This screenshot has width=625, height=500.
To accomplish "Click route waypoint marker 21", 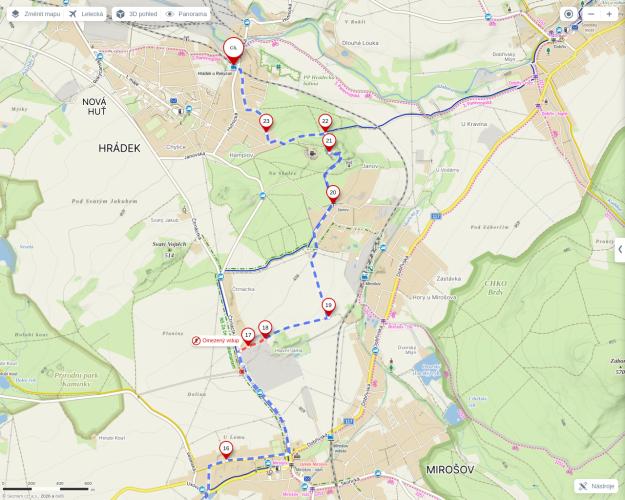I will (329, 141).
